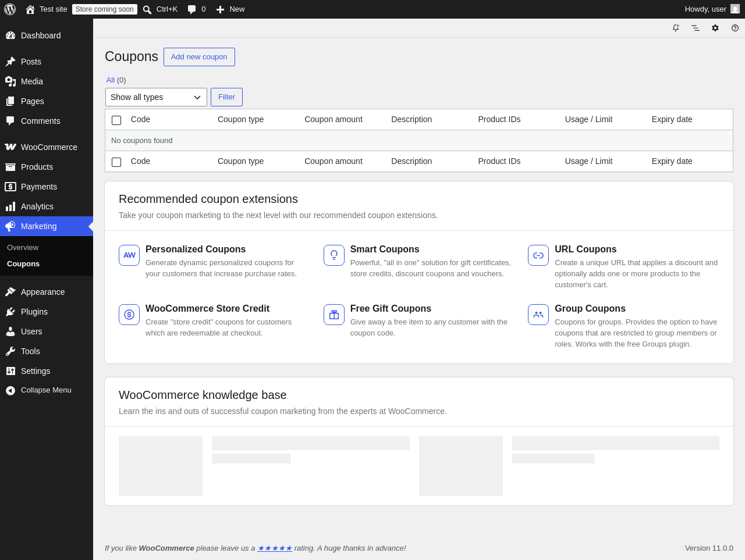Click the WordPress logo icon
Screen dimensions: 745x560
(x=10, y=9)
